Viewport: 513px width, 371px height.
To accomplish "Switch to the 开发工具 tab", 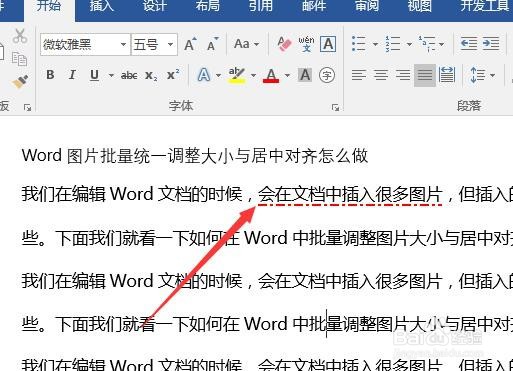I will pyautogui.click(x=484, y=6).
